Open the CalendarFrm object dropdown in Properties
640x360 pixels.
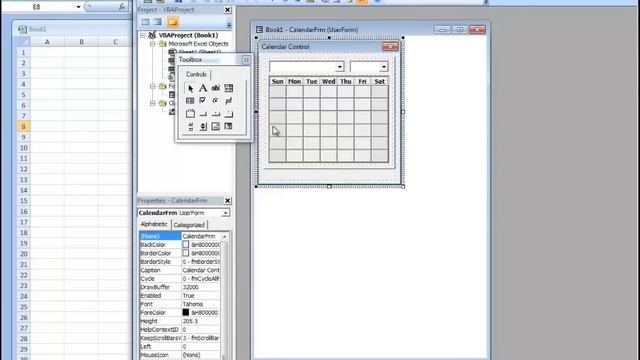[x=225, y=213]
